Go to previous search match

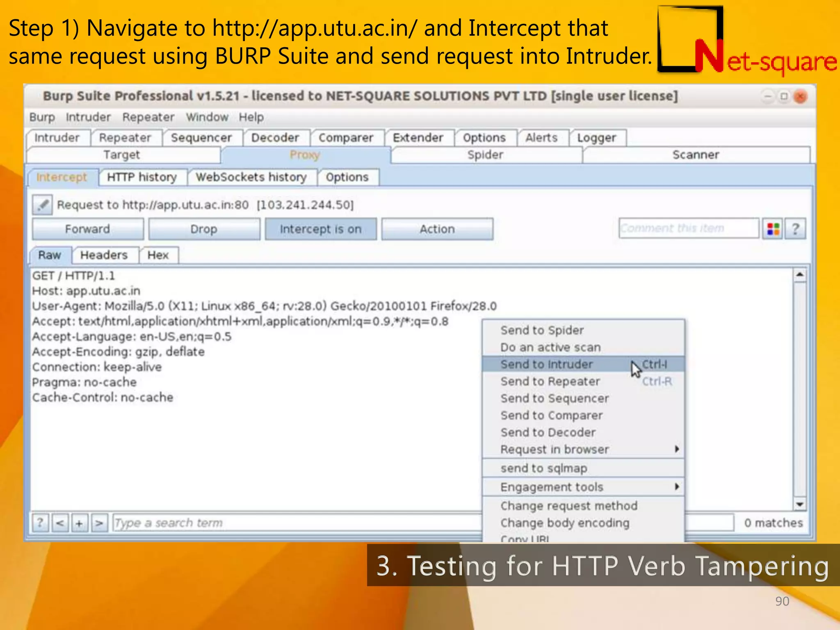click(60, 523)
